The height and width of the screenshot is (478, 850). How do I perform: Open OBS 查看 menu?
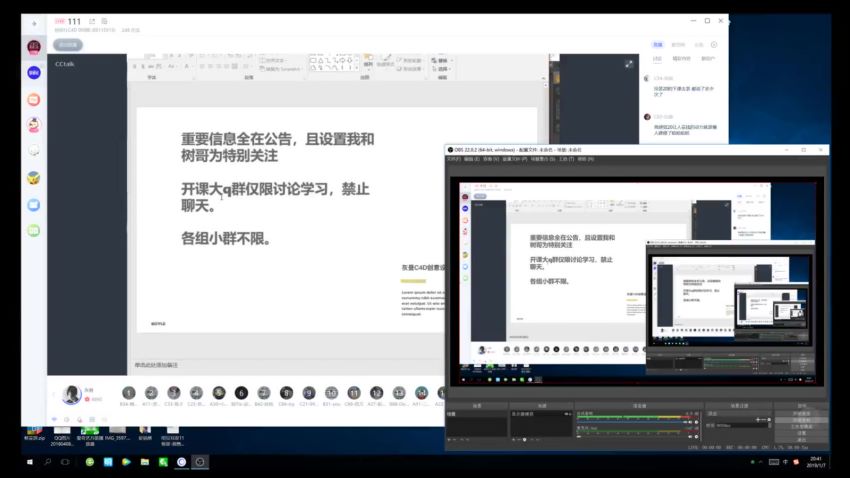(491, 159)
